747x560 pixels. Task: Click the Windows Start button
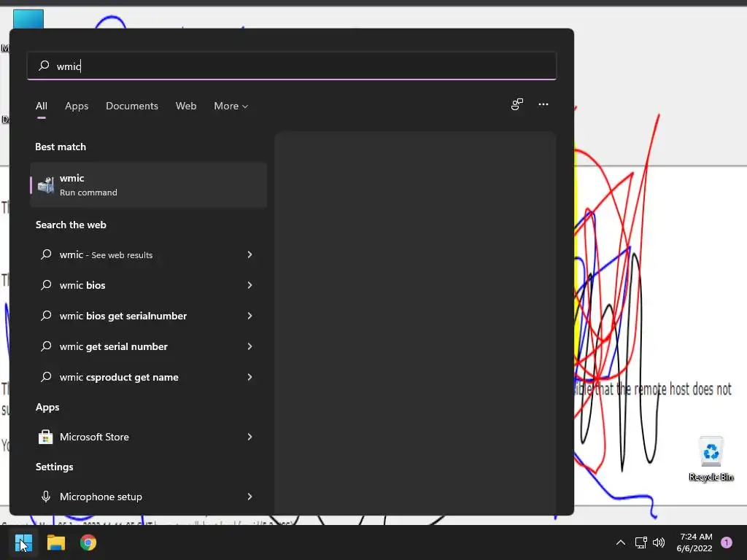pyautogui.click(x=23, y=542)
